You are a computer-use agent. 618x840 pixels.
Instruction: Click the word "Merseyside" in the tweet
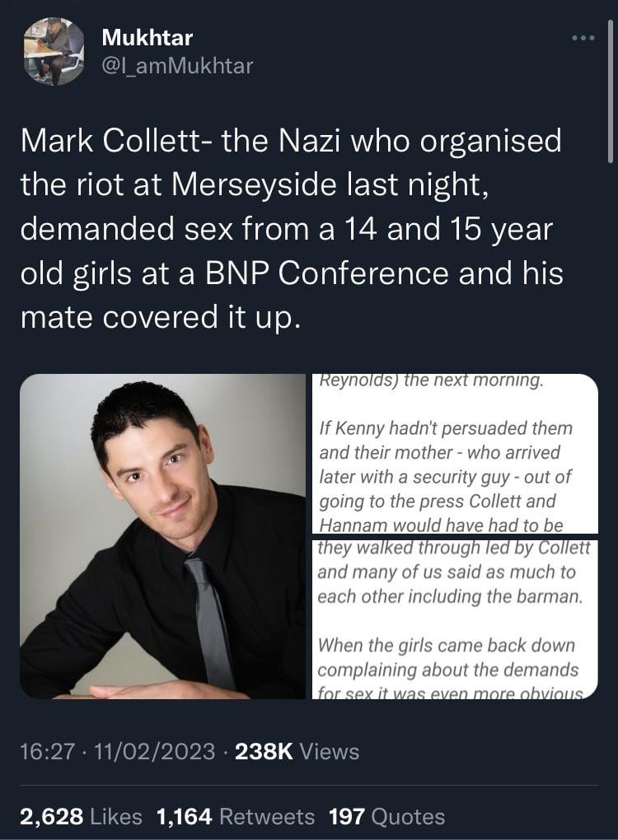tap(254, 184)
